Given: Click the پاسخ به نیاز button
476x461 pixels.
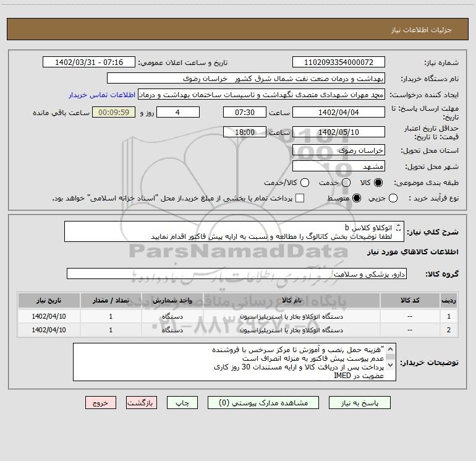Looking at the screenshot, I should (x=359, y=403).
